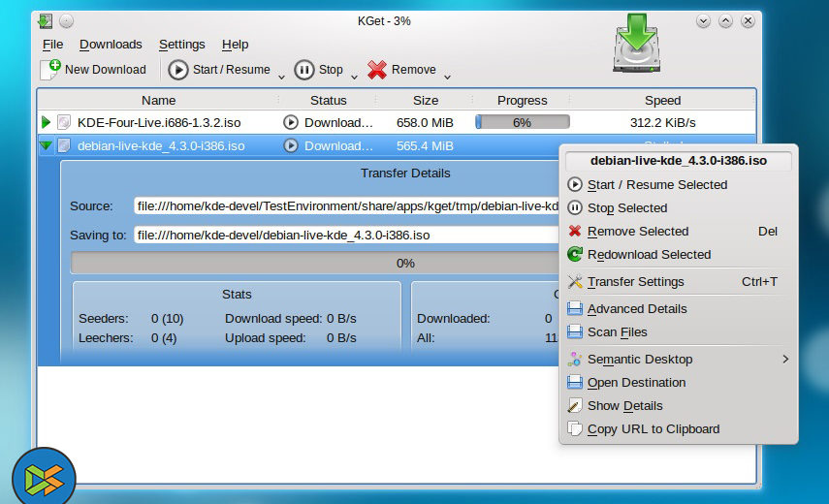Sort by the Size column header

(426, 100)
